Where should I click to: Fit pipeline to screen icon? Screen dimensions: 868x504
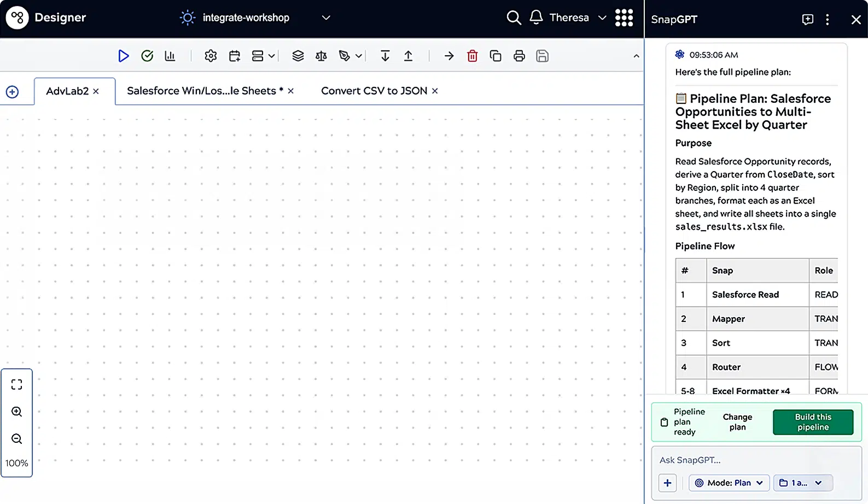click(16, 385)
